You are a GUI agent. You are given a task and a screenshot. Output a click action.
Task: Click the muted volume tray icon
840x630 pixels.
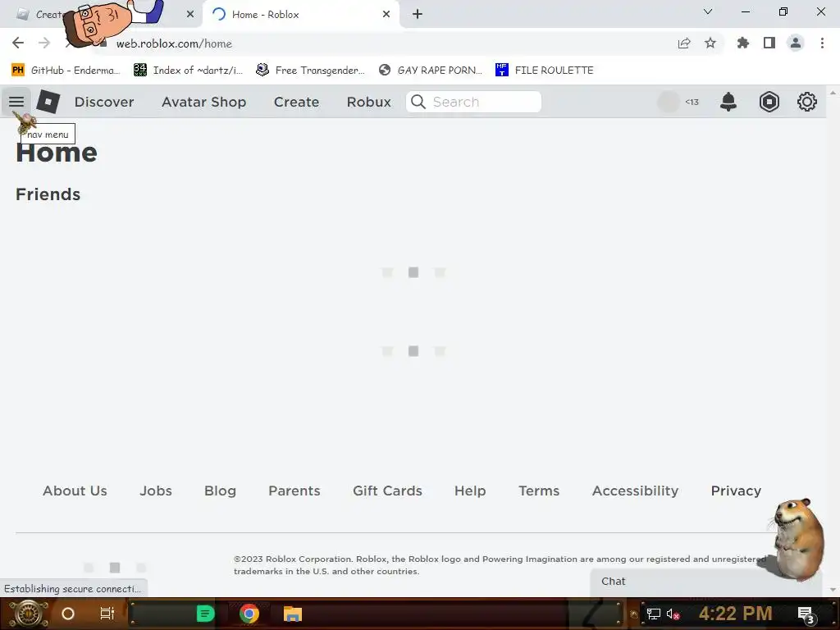pyautogui.click(x=673, y=614)
